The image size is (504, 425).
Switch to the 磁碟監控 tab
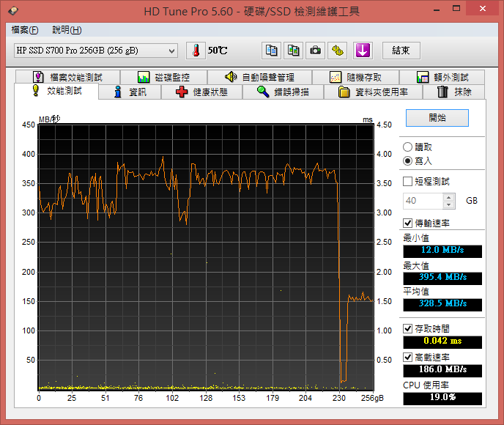163,77
